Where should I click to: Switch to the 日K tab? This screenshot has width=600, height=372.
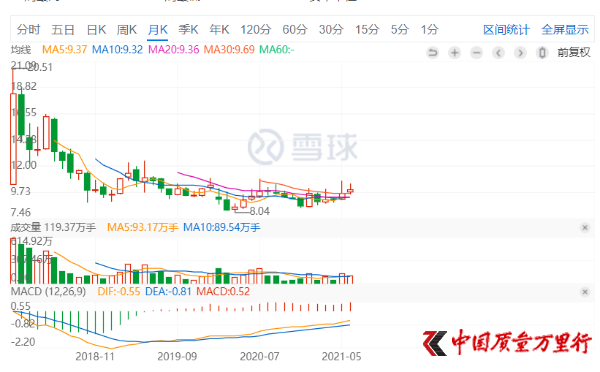click(x=96, y=29)
